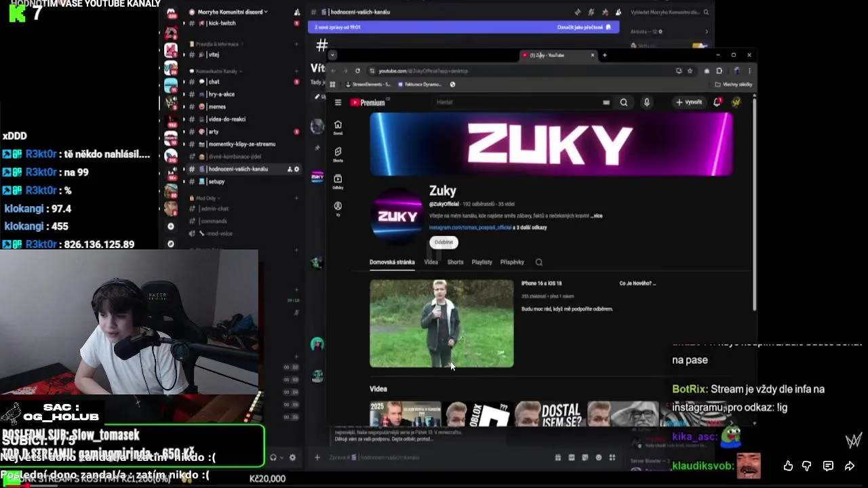The image size is (868, 488).
Task: Like the stream video with thumbs up
Action: click(x=788, y=466)
